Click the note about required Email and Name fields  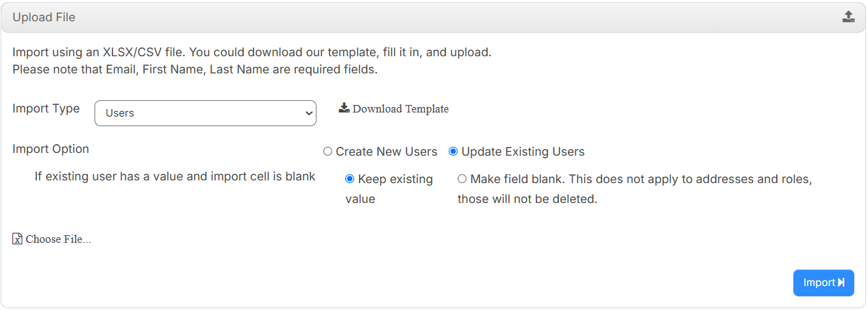coord(195,69)
